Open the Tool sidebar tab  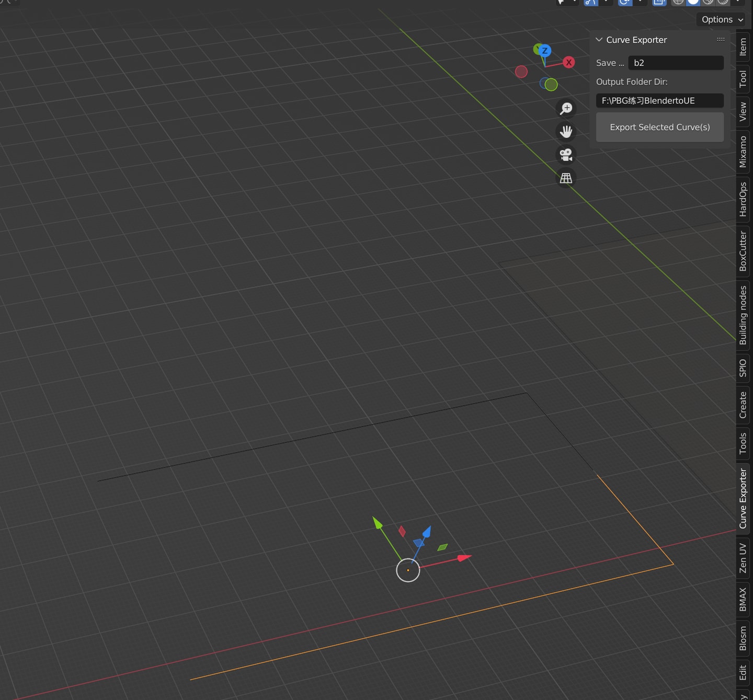click(x=743, y=79)
